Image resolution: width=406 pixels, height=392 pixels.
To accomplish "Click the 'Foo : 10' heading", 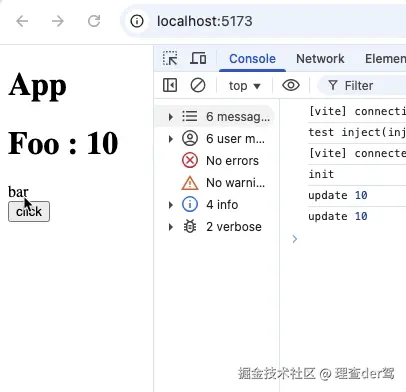I will point(63,144).
